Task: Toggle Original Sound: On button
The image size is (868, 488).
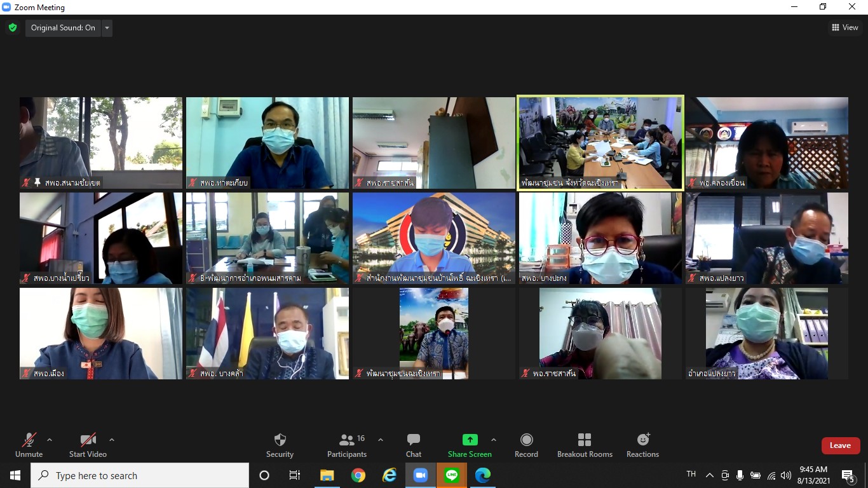Action: coord(63,28)
